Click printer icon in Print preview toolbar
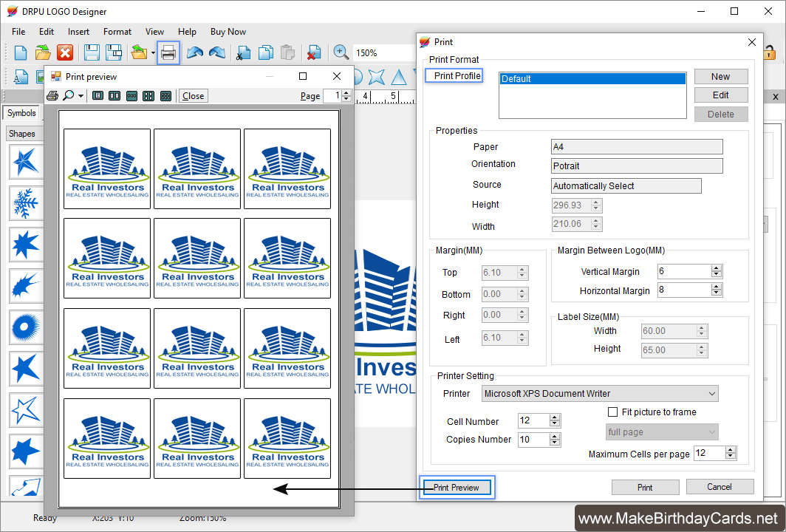The width and height of the screenshot is (786, 532). pos(52,95)
